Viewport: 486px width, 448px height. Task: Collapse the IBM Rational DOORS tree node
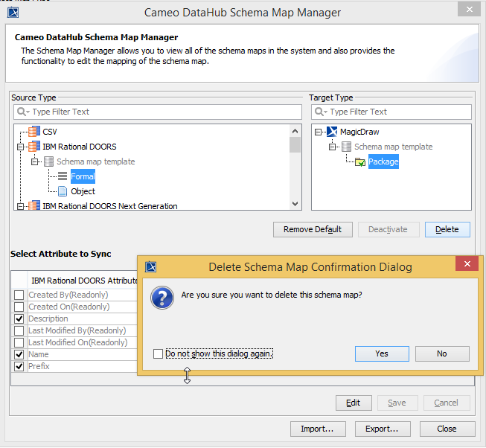click(22, 147)
